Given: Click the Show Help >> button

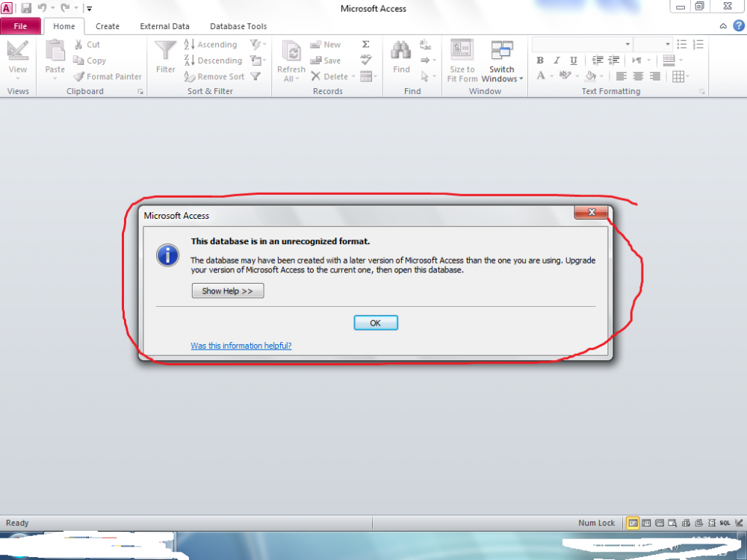Looking at the screenshot, I should [228, 291].
